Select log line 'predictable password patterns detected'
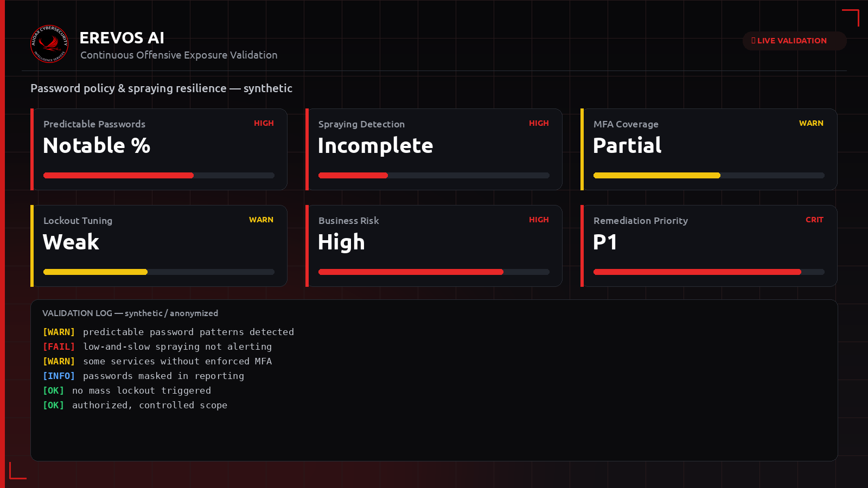 (188, 332)
